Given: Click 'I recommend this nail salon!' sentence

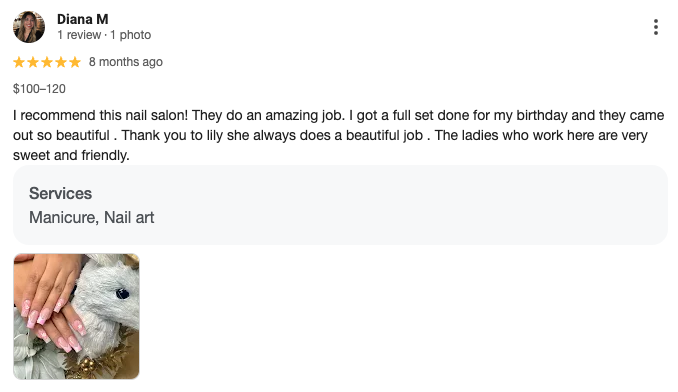Looking at the screenshot, I should coord(100,115).
